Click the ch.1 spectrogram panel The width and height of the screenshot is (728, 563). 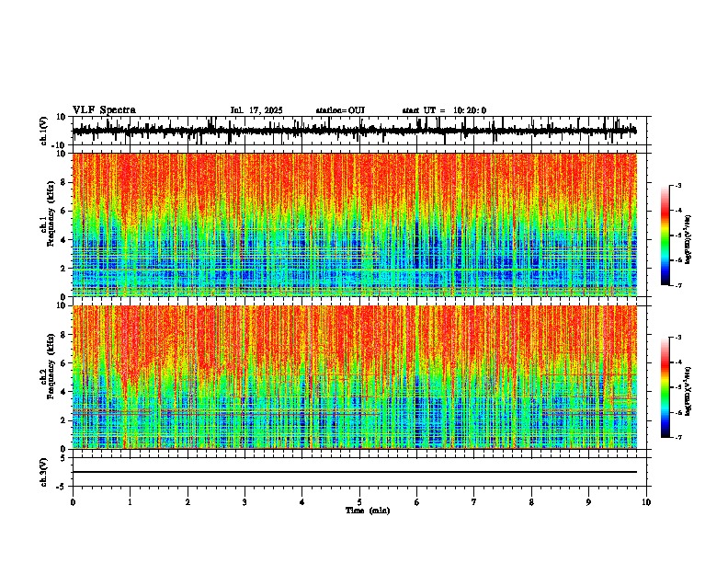(355, 224)
